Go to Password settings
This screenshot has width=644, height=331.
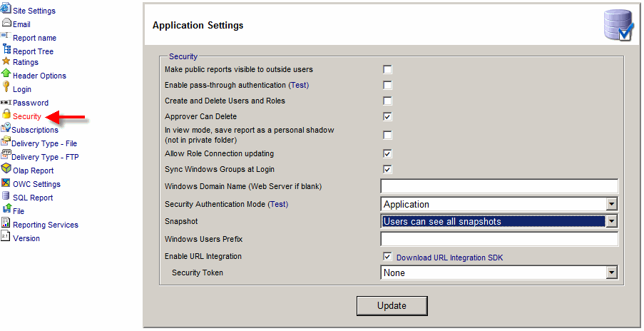tap(31, 103)
